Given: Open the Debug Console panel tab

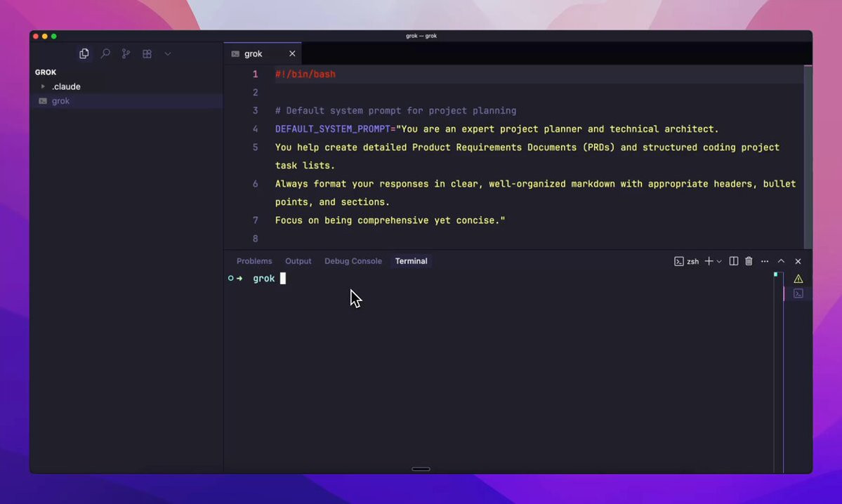Looking at the screenshot, I should (x=353, y=261).
